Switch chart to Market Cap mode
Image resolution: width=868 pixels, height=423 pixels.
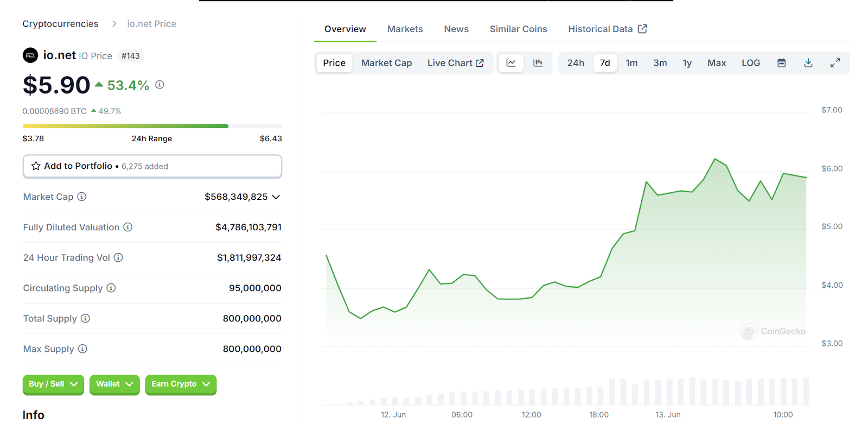click(387, 63)
